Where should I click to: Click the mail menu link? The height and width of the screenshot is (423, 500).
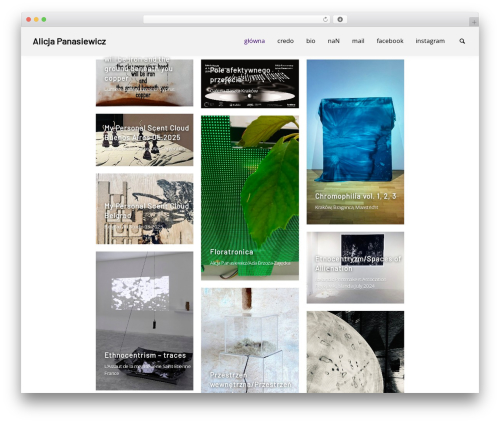pyautogui.click(x=358, y=41)
